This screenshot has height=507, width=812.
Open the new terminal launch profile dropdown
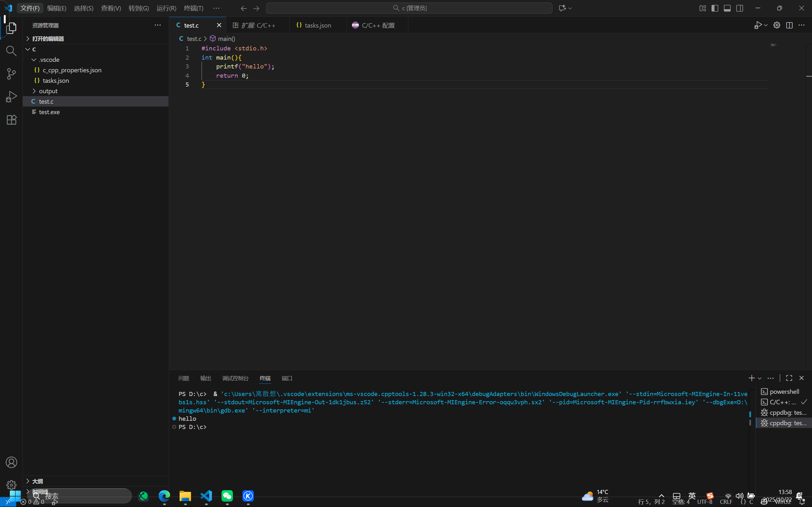coord(760,378)
